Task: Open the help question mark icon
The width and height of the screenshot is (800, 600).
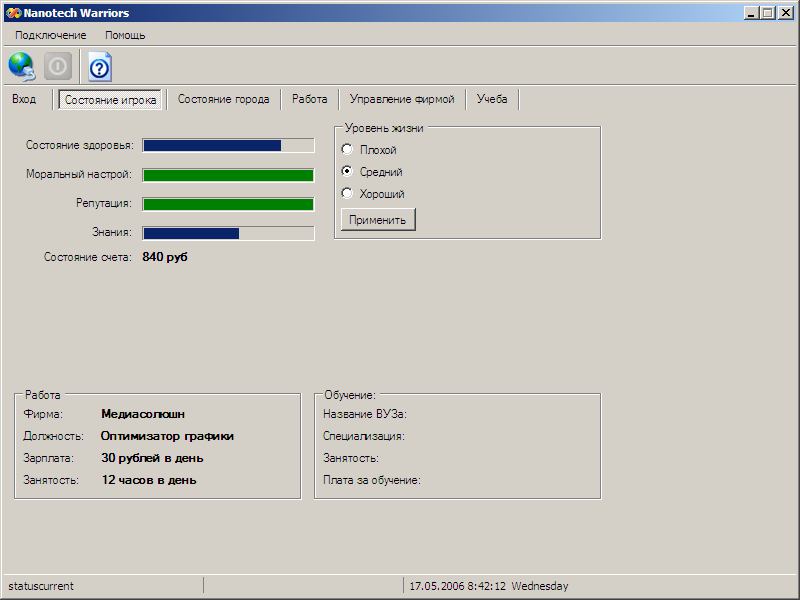Action: click(100, 67)
